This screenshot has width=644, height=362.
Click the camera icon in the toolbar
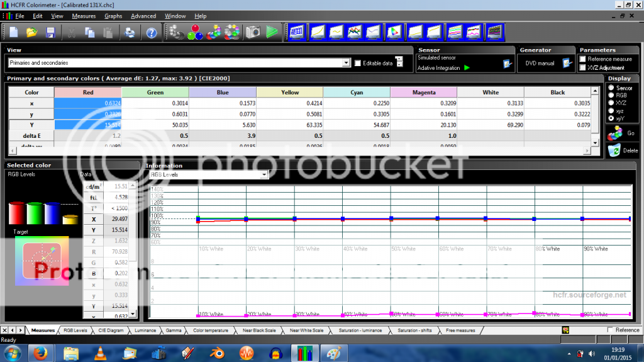253,31
